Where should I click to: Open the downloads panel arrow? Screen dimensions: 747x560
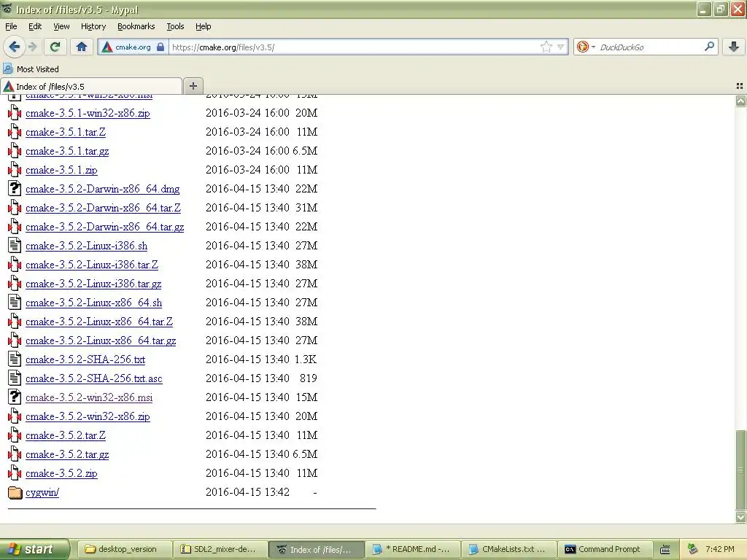[x=734, y=47]
